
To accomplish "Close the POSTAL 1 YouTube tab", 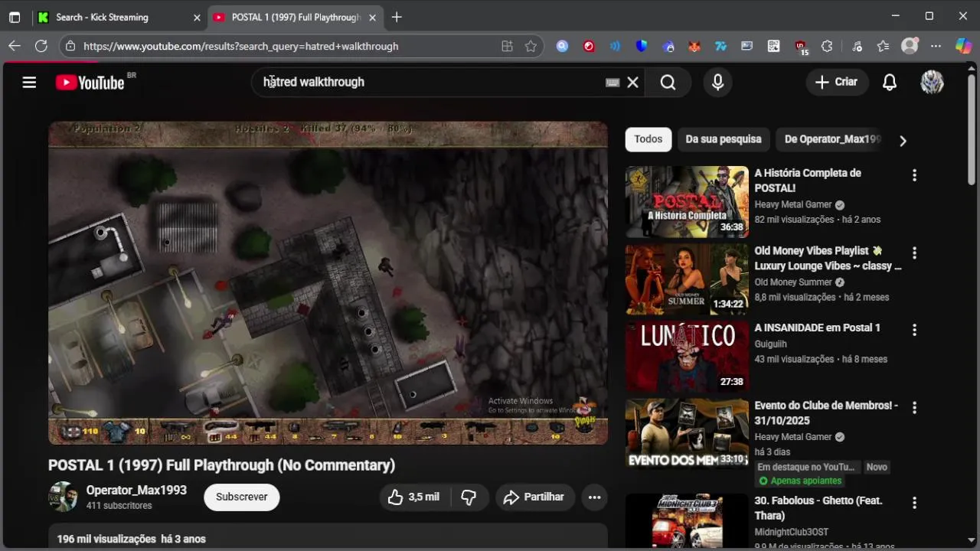I will [x=372, y=17].
